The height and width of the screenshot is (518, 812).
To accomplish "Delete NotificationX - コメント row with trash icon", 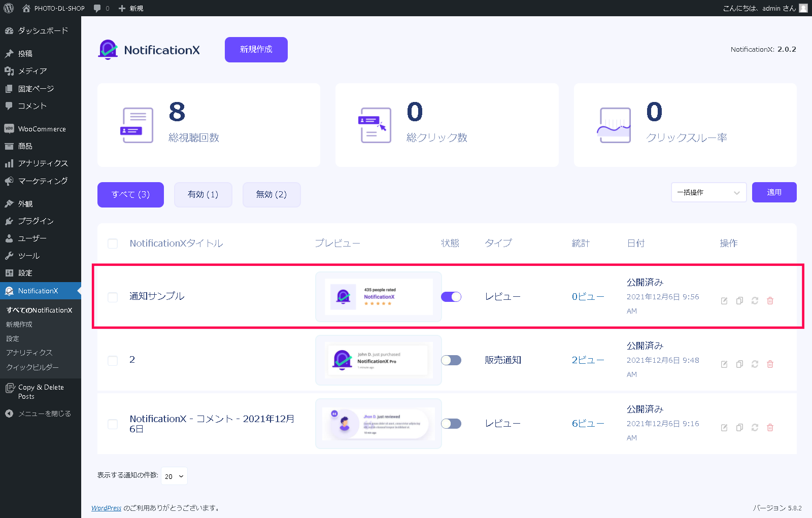I will click(x=770, y=428).
